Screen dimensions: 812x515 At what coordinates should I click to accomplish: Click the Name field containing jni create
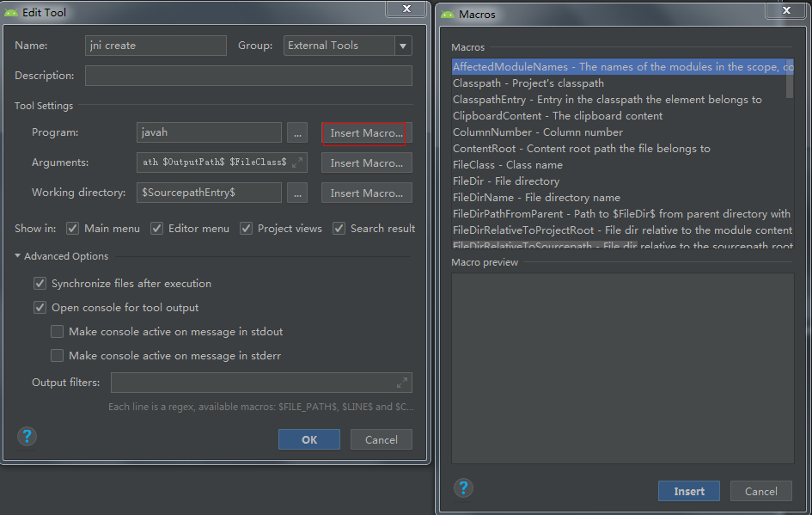pos(156,46)
